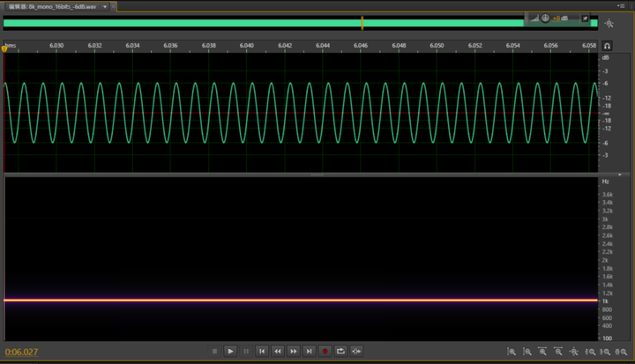
Task: Click the Play button in transport controls
Action: click(230, 351)
